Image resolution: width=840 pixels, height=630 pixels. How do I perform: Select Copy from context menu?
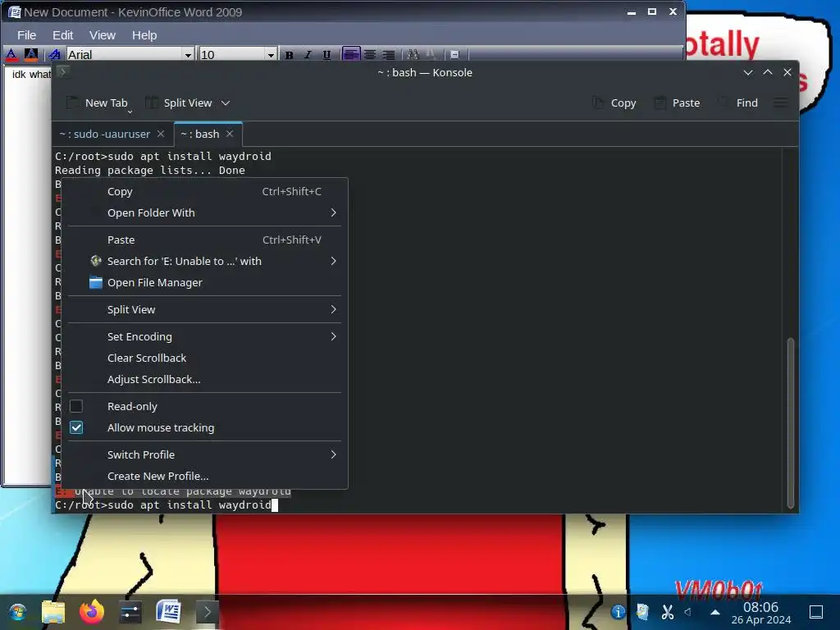[204, 192]
